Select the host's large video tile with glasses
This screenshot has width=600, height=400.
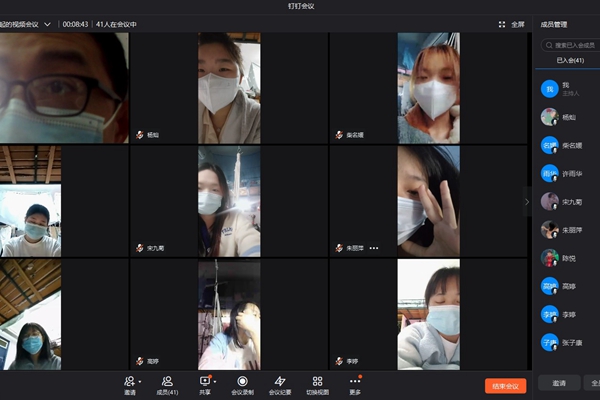[x=64, y=88]
